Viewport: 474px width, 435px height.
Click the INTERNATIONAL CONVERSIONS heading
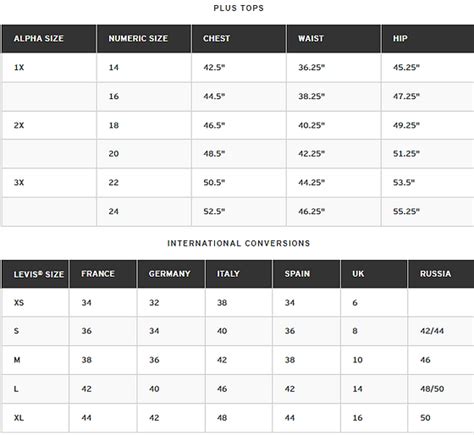click(239, 243)
